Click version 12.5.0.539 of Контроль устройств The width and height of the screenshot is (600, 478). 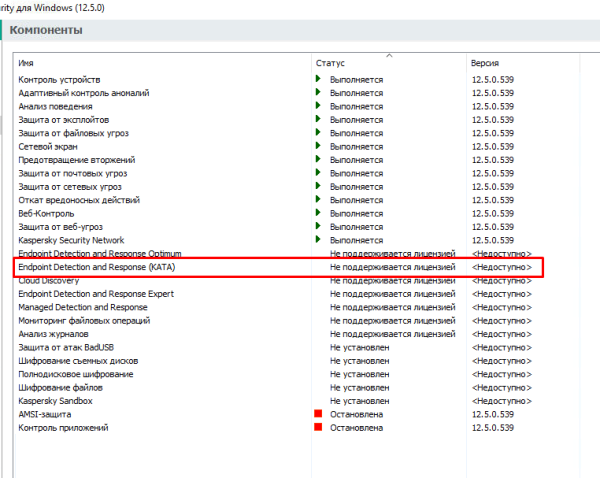493,80
